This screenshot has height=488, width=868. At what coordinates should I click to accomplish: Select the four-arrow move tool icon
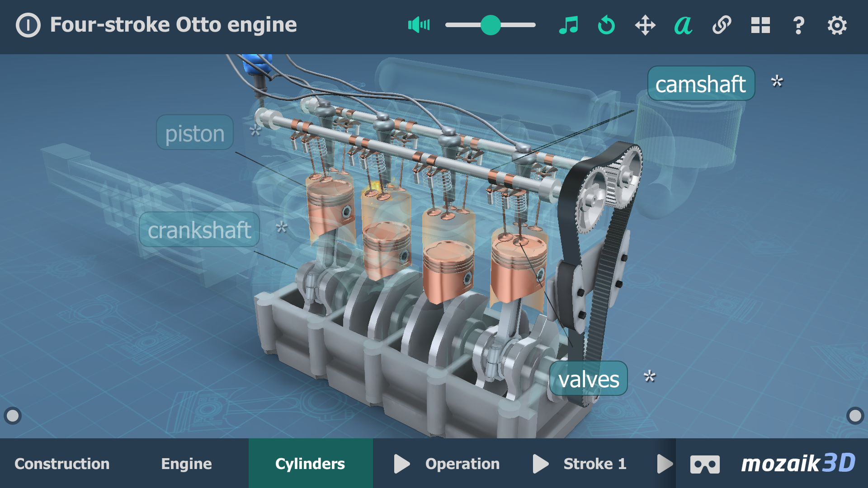[645, 25]
